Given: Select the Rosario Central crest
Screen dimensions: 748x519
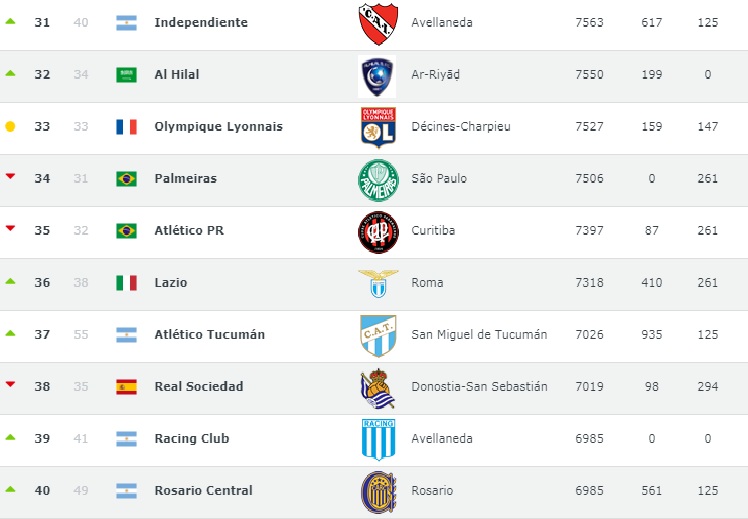Looking at the screenshot, I should pos(378,492).
